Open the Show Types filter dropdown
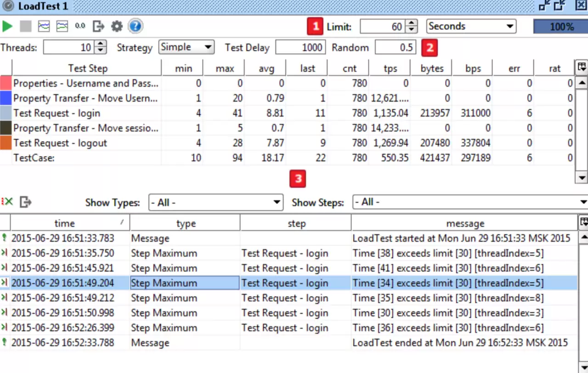 215,202
